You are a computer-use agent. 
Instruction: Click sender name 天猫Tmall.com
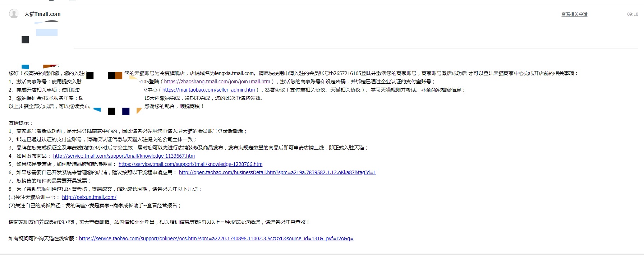[42, 14]
